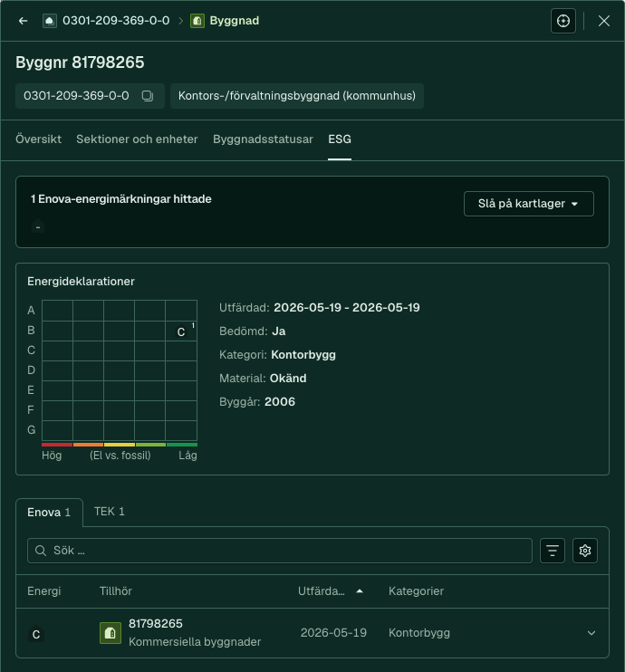Viewport: 625px width, 672px height.
Task: Click 1 Enova-energimärkningar hittade text
Action: [x=120, y=199]
